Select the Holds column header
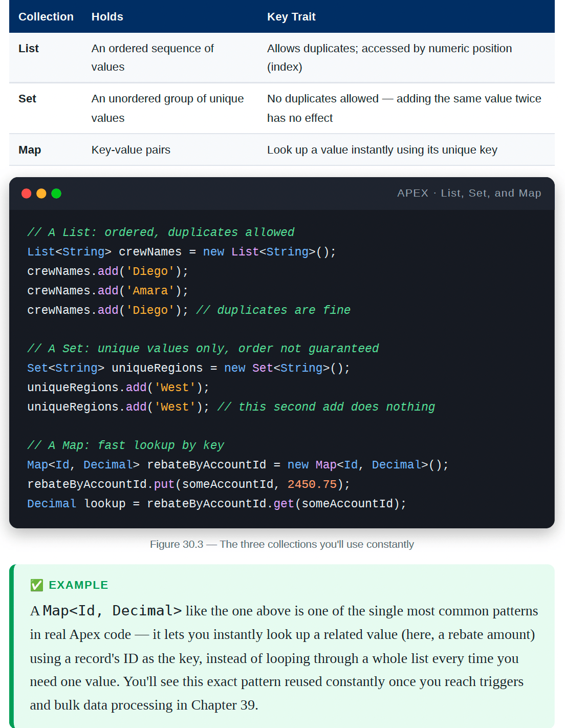This screenshot has height=728, width=565. [x=107, y=17]
